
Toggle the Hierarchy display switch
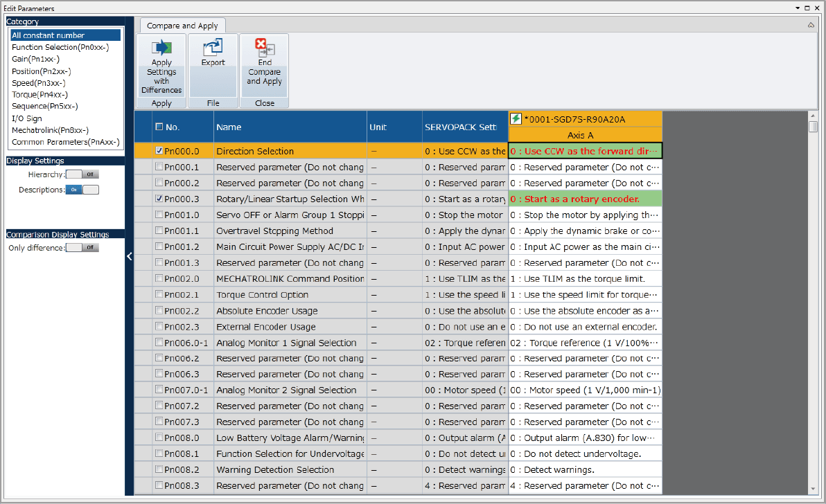tap(82, 174)
